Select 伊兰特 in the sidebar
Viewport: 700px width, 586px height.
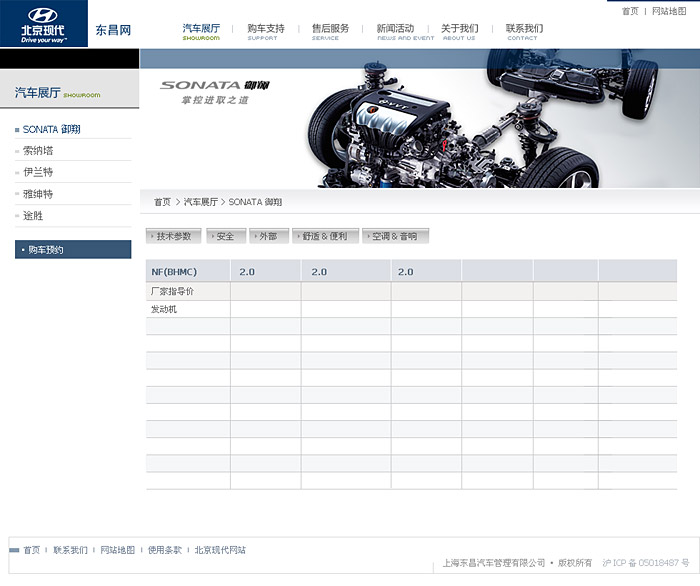tap(38, 172)
